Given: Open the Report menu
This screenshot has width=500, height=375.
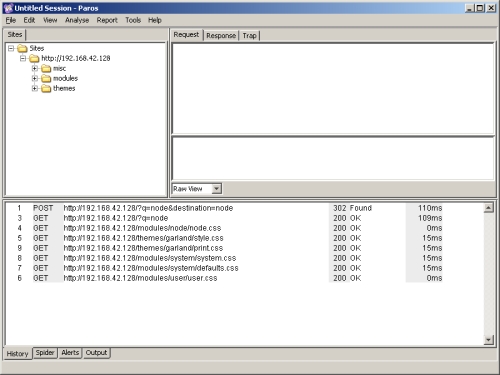Looking at the screenshot, I should [107, 20].
